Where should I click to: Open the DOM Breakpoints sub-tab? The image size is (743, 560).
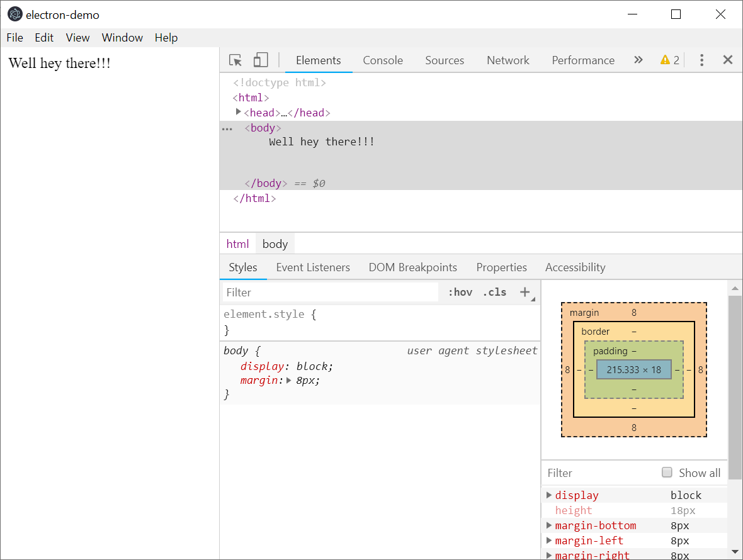(x=412, y=267)
